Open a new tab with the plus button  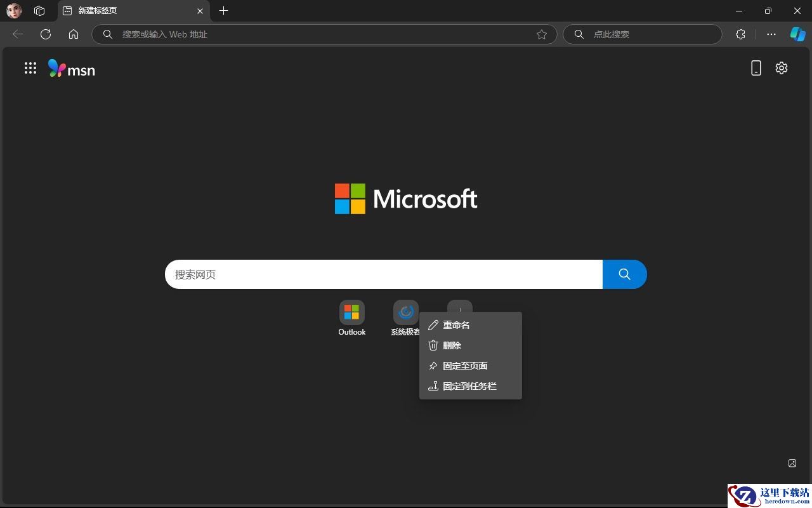223,11
